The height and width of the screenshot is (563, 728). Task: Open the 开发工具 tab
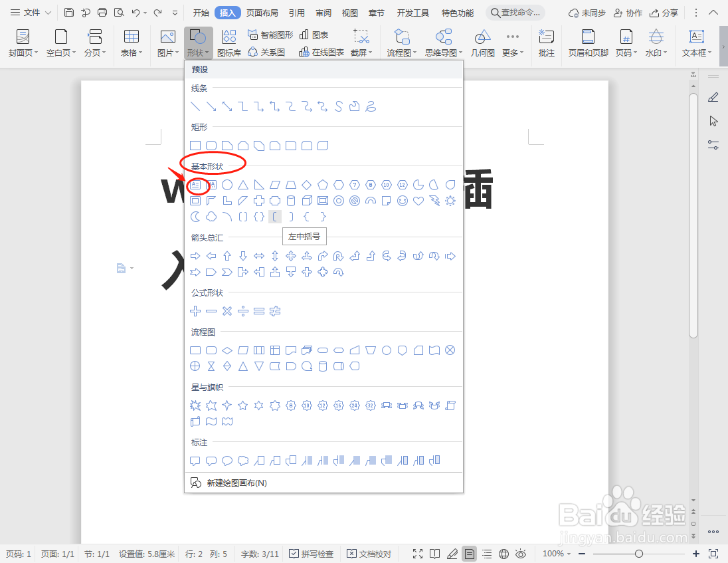click(412, 13)
